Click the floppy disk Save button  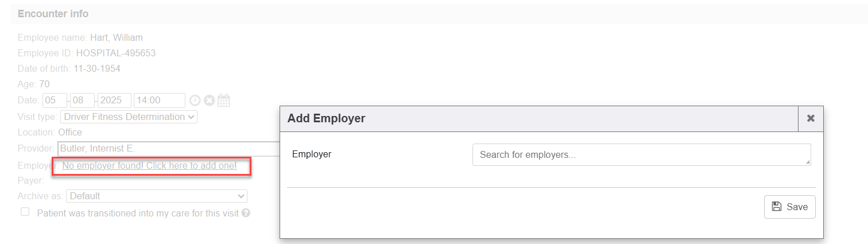click(x=789, y=207)
